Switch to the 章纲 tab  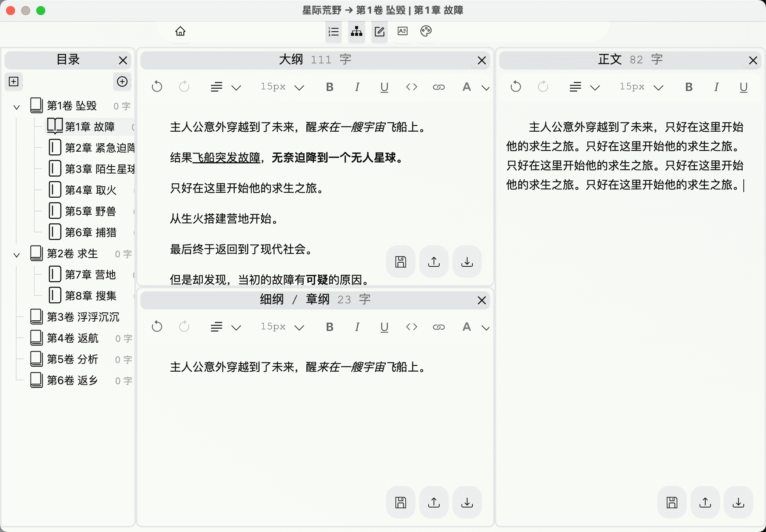pos(317,299)
